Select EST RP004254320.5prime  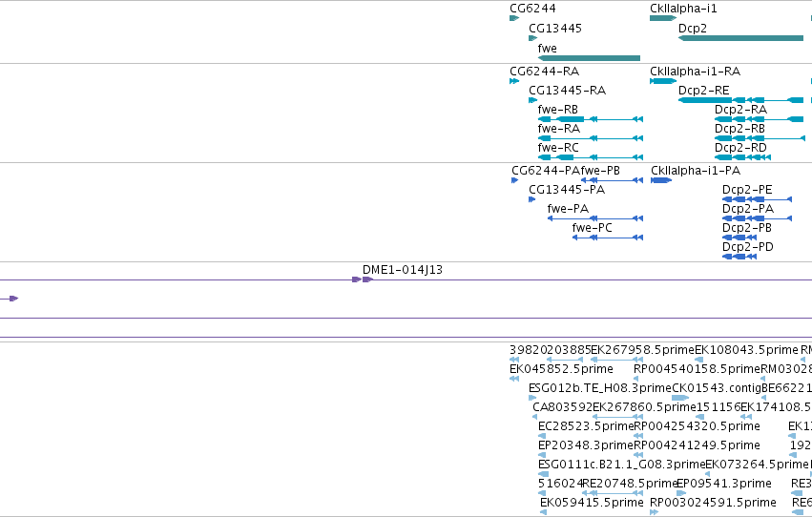point(638,436)
